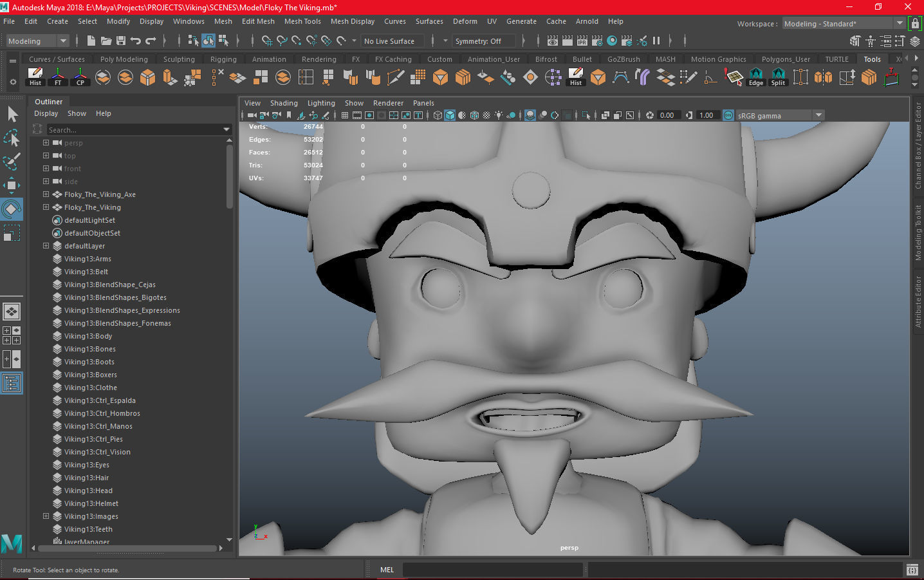Open the Channel Box / Layer Editor tab
The width and height of the screenshot is (924, 580).
[918, 145]
